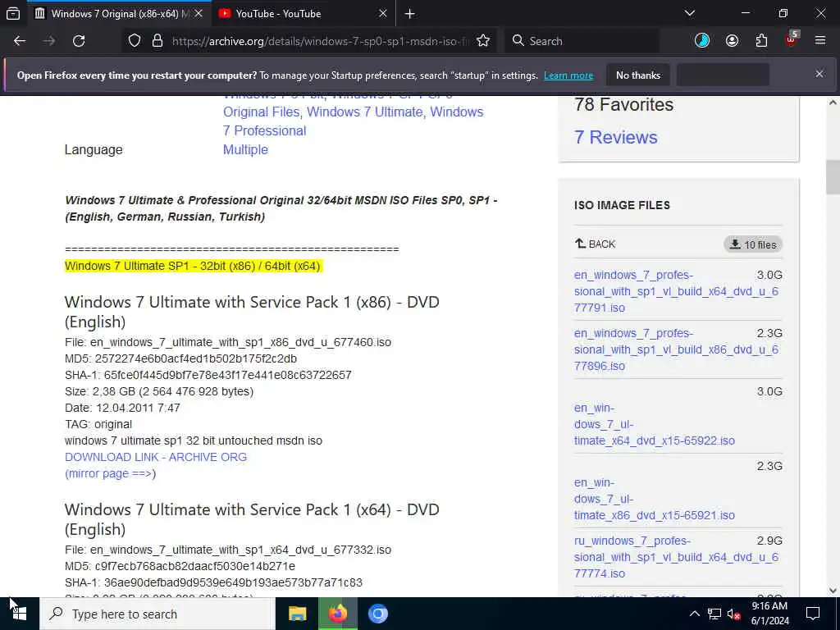
Task: Bookmark this page with the star
Action: tap(483, 41)
